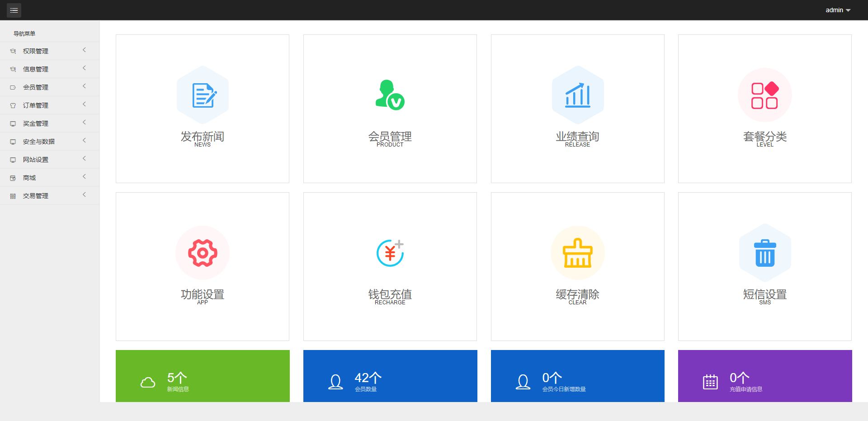Open 短信设置 SMS settings trash icon
868x421 pixels.
764,253
